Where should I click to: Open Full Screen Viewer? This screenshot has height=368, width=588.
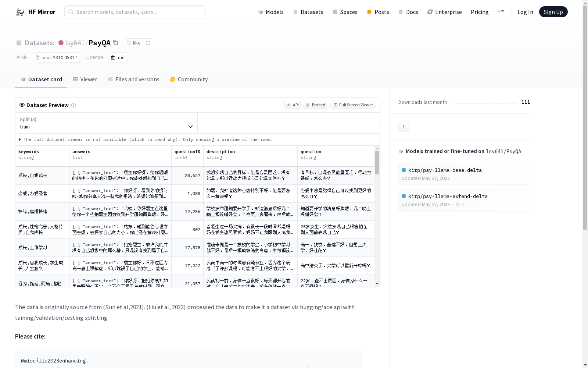pos(353,105)
